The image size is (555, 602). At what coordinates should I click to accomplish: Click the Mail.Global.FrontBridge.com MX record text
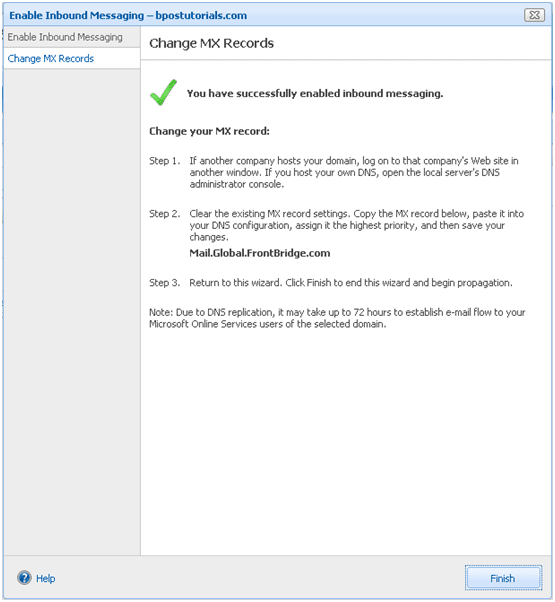[x=260, y=253]
